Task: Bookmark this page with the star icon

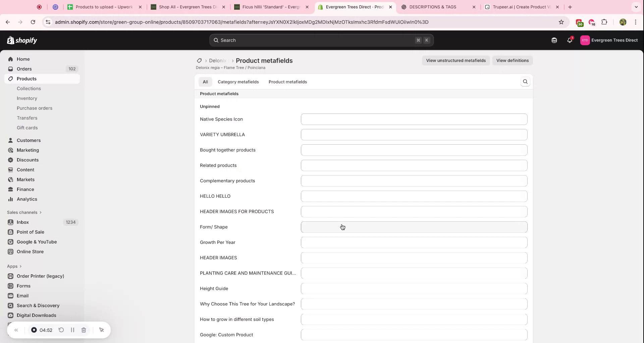Action: [x=561, y=22]
